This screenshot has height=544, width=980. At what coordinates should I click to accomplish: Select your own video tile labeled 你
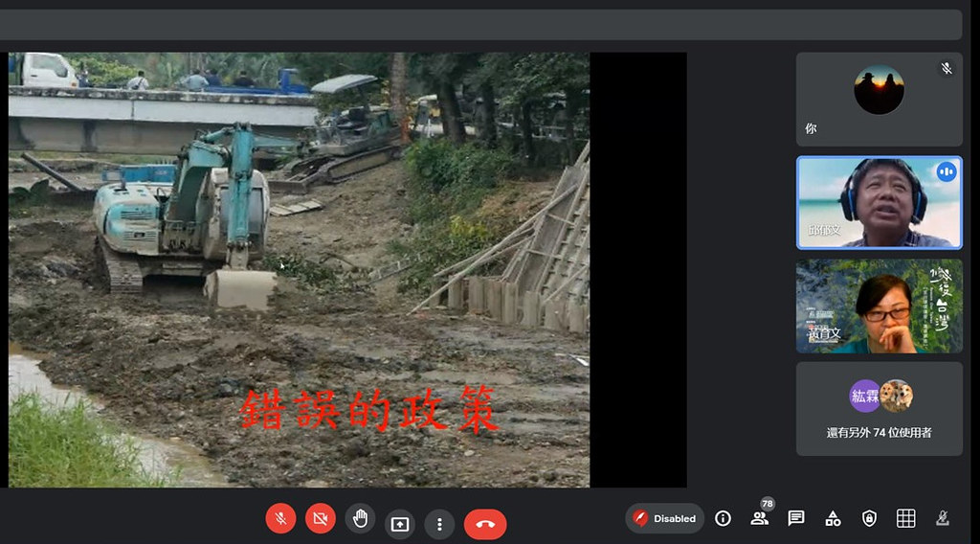[x=880, y=100]
